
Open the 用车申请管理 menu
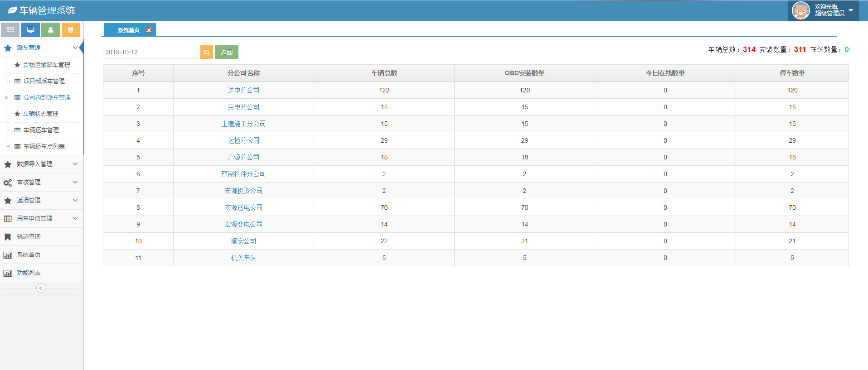(42, 218)
